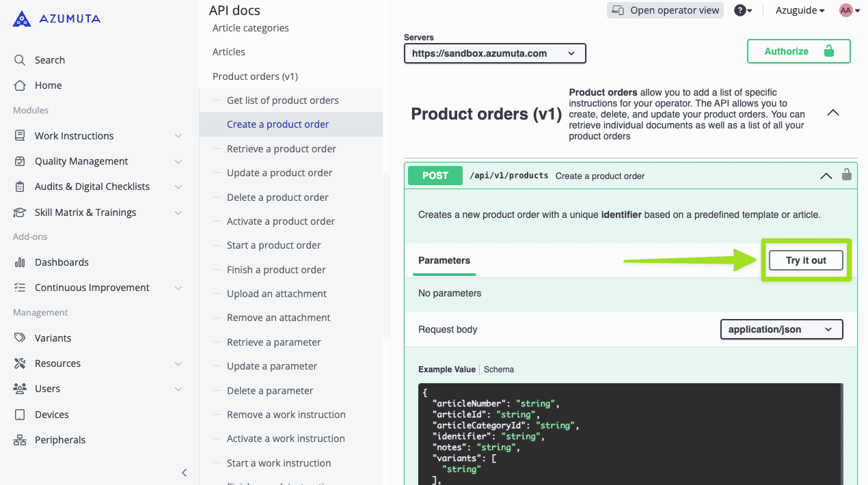Viewport: 868px width, 485px height.
Task: Switch to the Schema tab
Action: click(x=499, y=370)
